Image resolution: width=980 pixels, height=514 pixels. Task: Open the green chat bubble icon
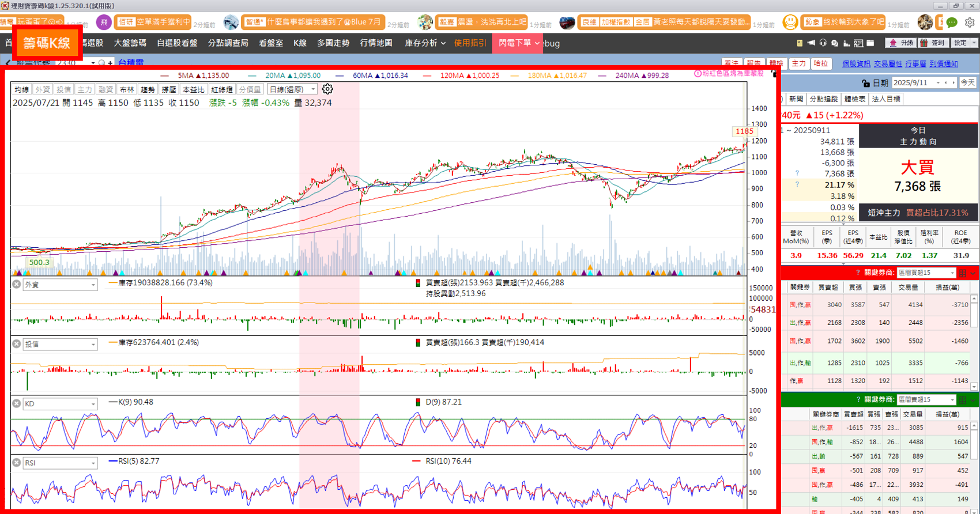[x=952, y=22]
